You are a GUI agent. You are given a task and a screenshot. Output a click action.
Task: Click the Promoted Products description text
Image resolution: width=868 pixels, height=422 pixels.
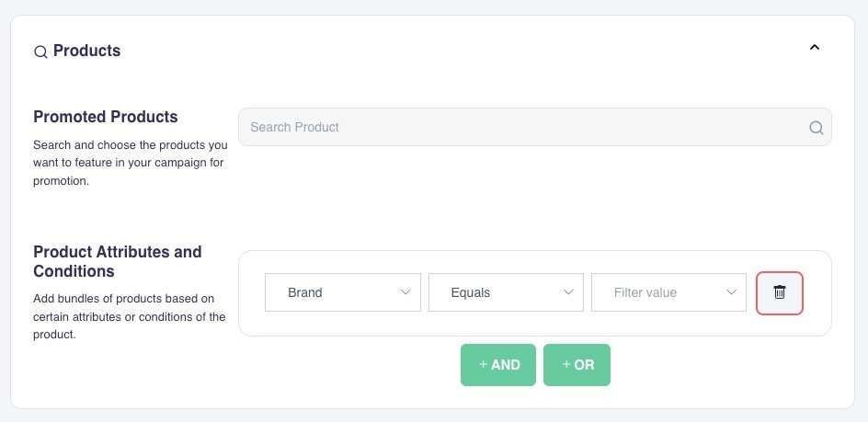130,163
